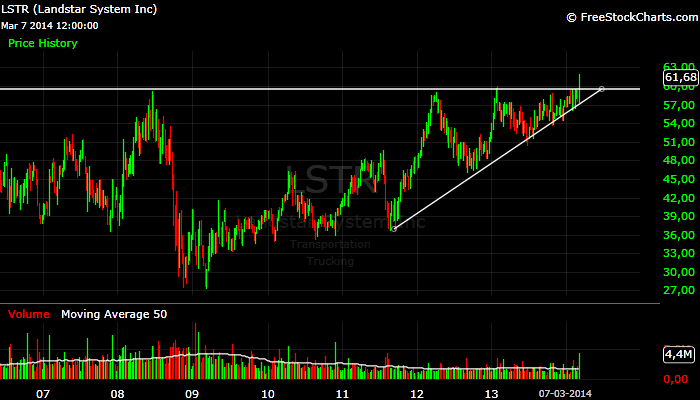Viewport: 700px width, 400px height.
Task: Click the latest green breakout candle above resistance
Action: (579, 88)
